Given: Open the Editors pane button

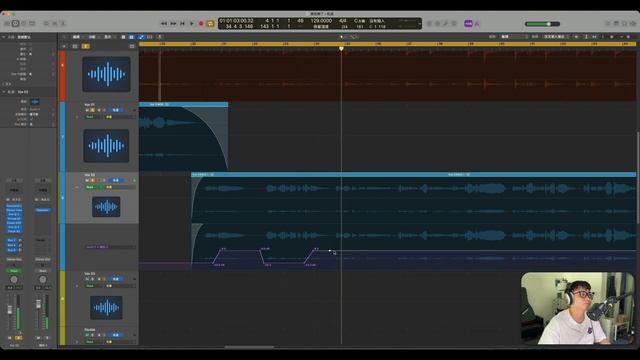Looking at the screenshot, I should (x=63, y=24).
